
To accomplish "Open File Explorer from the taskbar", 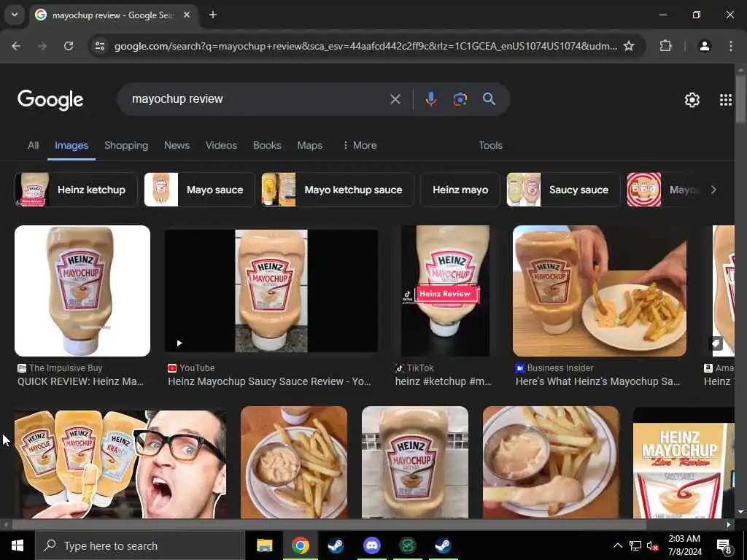I will point(264,545).
